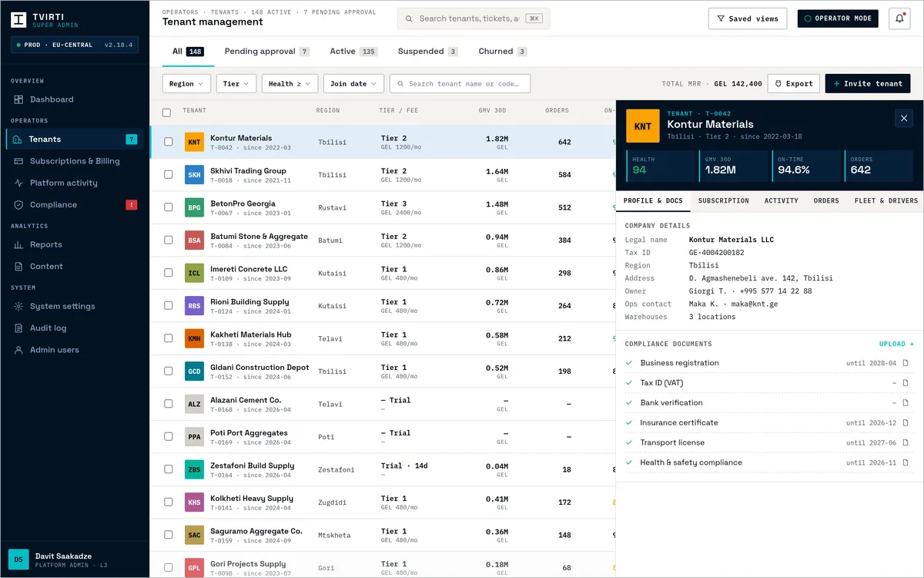Viewport: 924px width, 578px height.
Task: Click the Upload + link
Action: pos(896,344)
